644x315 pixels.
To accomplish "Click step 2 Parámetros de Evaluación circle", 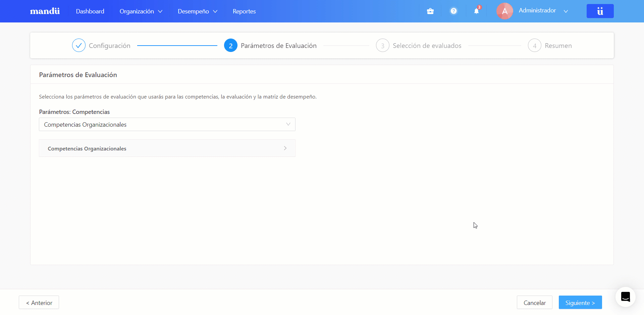I will click(231, 46).
